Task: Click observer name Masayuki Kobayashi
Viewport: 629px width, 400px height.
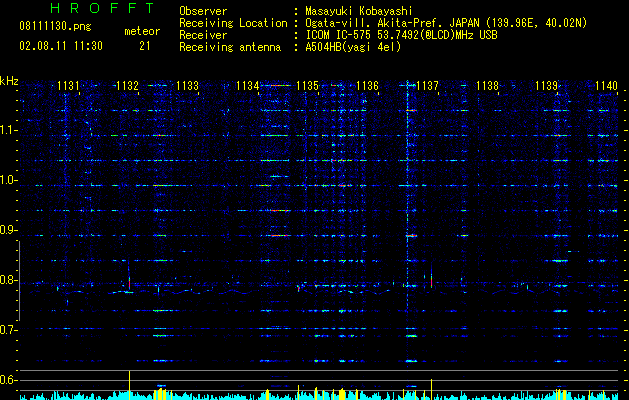Action: click(359, 11)
